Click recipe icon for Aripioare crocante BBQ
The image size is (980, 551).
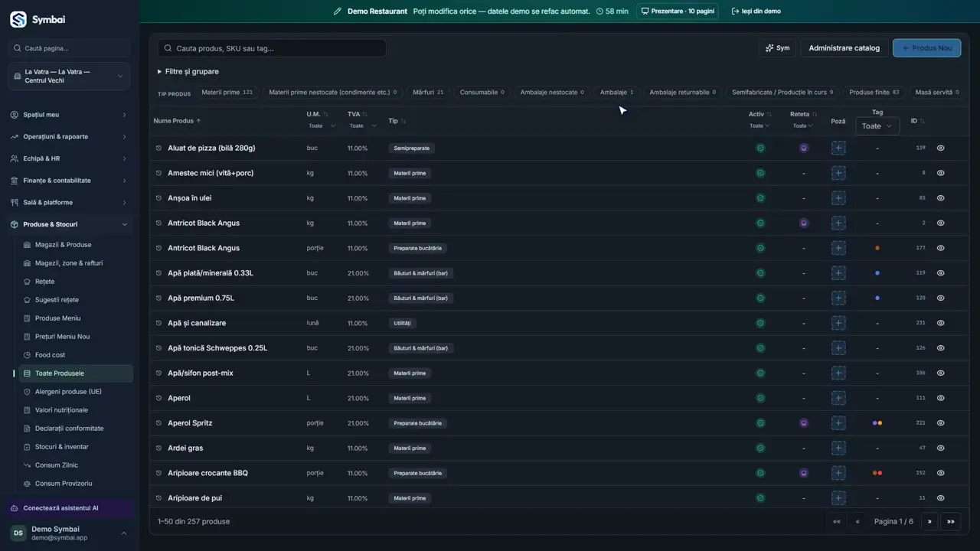coord(804,473)
